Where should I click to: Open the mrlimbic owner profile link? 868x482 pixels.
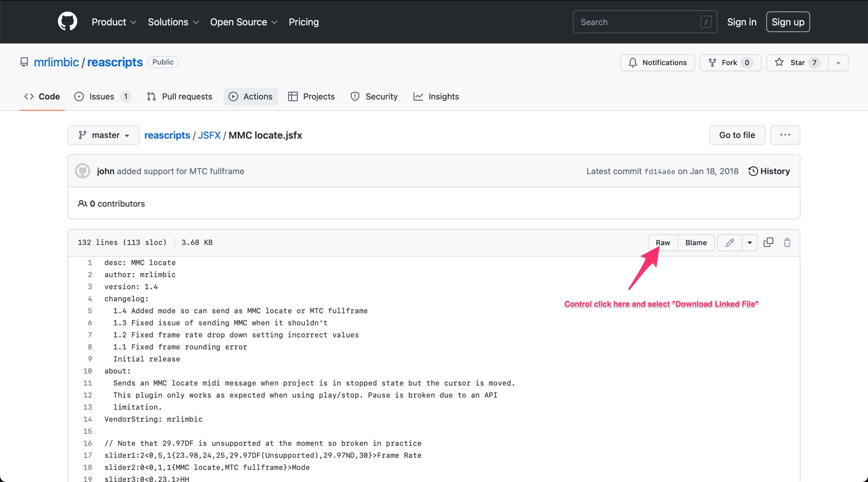(x=56, y=62)
